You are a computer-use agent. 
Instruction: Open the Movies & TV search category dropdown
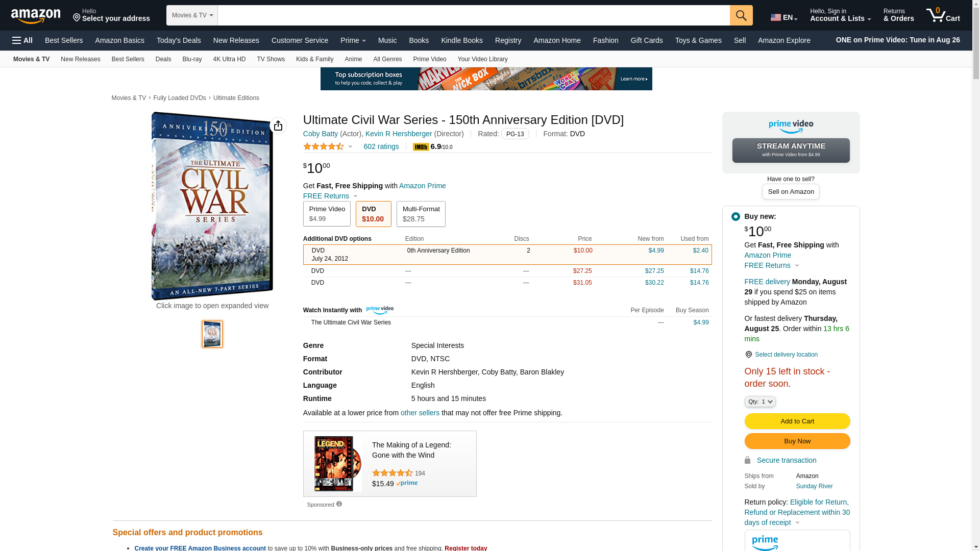pos(192,15)
